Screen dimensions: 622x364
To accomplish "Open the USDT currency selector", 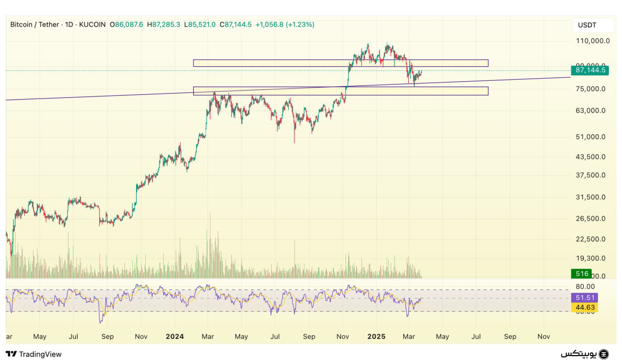I will [587, 25].
